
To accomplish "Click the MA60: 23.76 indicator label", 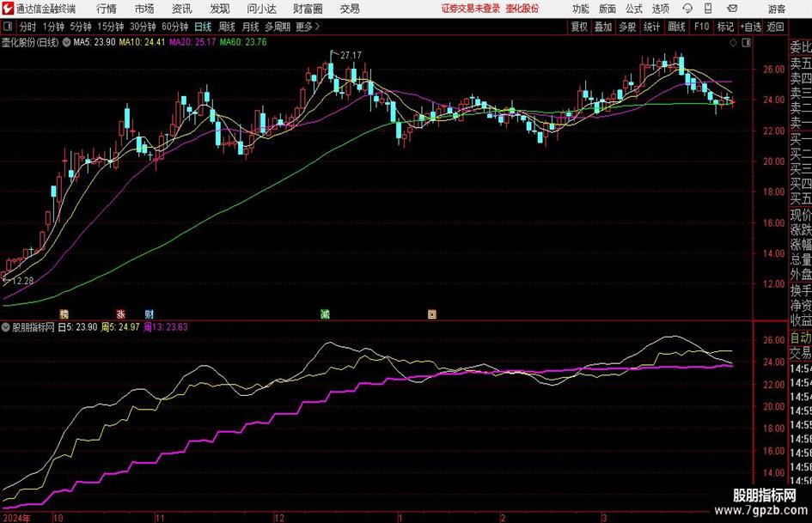I will (x=243, y=42).
